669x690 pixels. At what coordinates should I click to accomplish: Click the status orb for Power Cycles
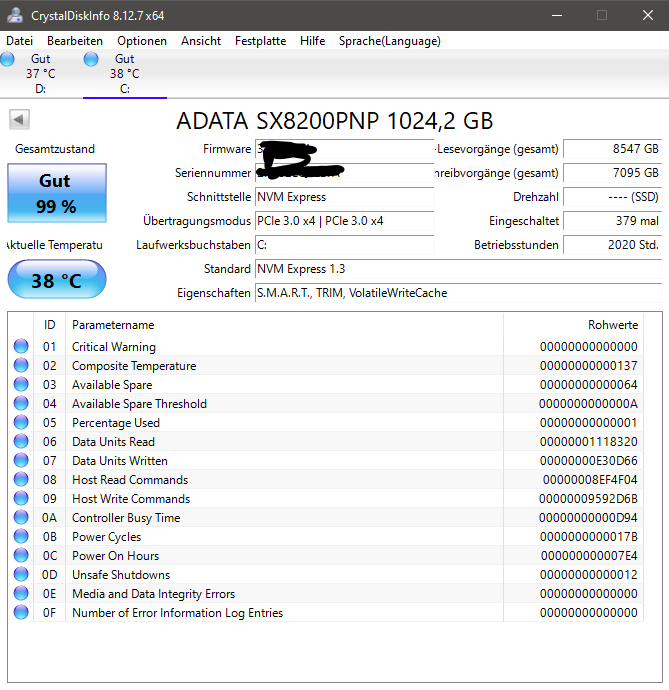(21, 536)
